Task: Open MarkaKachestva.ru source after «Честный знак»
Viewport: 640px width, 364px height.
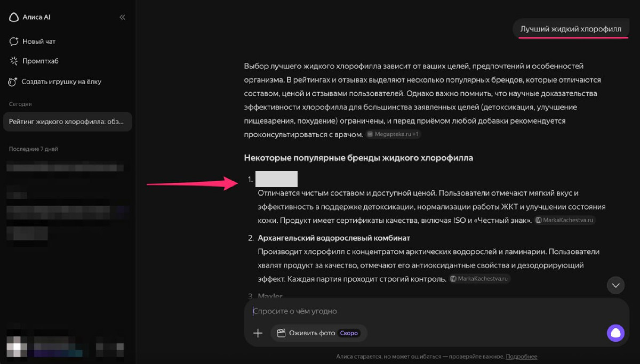Action: coord(565,220)
